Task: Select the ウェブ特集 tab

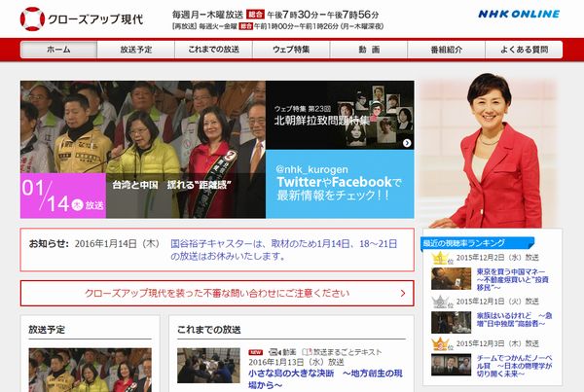Action: (x=291, y=49)
